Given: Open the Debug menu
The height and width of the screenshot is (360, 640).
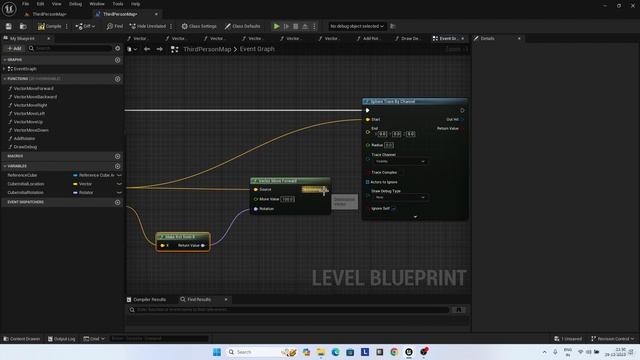Looking at the screenshot, I should click(75, 4).
